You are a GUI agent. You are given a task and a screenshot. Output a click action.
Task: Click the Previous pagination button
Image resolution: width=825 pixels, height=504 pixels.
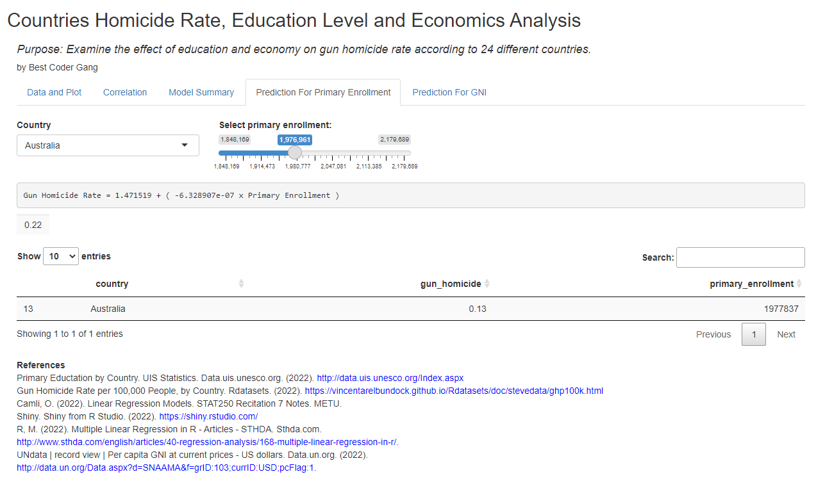coord(713,334)
